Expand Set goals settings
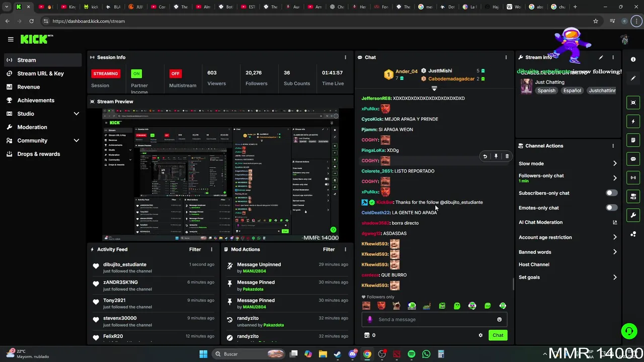Screen dimensions: 644x362 coord(615,277)
